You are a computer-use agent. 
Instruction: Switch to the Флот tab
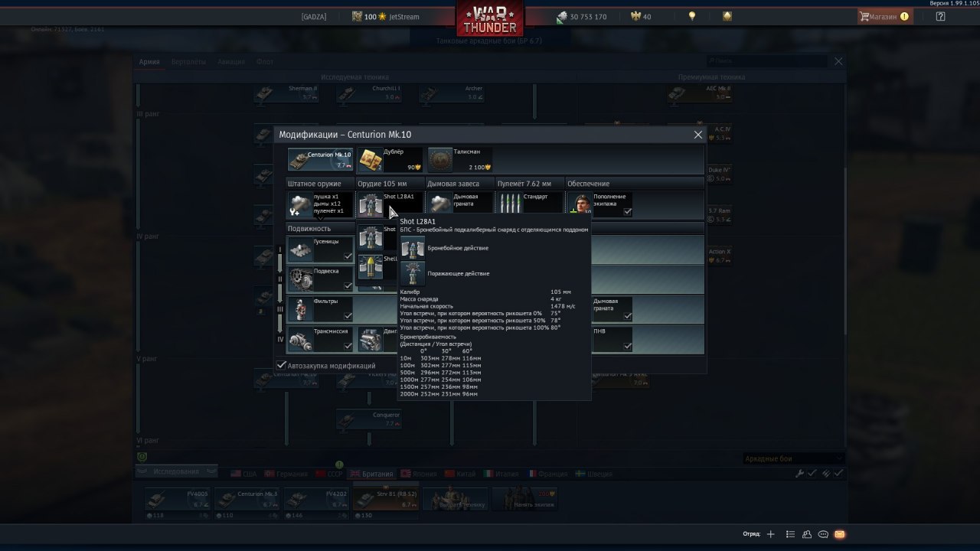[265, 62]
